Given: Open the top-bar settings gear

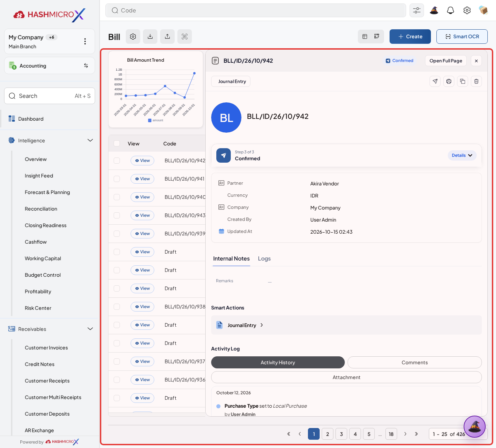Looking at the screenshot, I should click(x=467, y=10).
